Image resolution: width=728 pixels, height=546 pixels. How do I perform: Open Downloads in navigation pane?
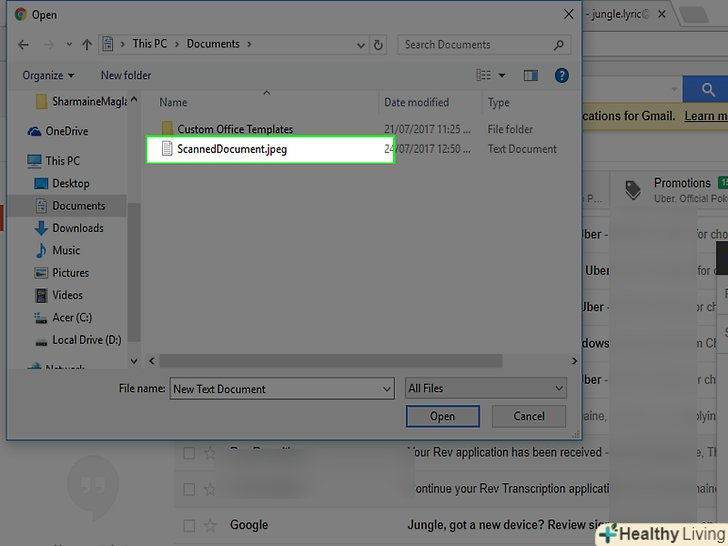(78, 228)
